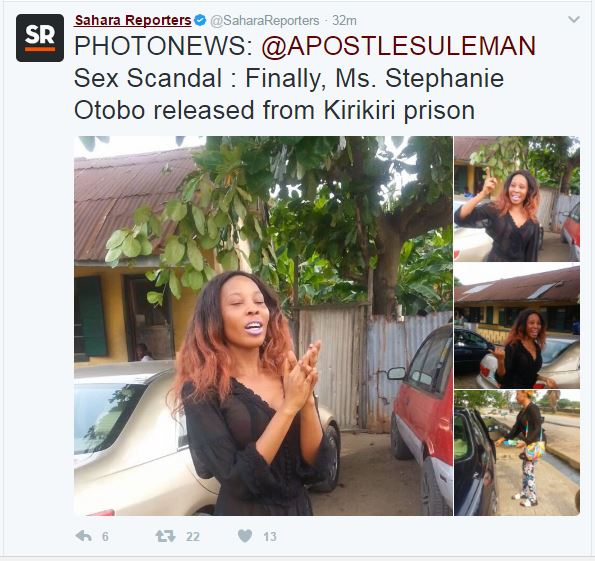Open the middle-right thumbnail photo
Image resolution: width=595 pixels, height=561 pixels.
click(x=517, y=326)
